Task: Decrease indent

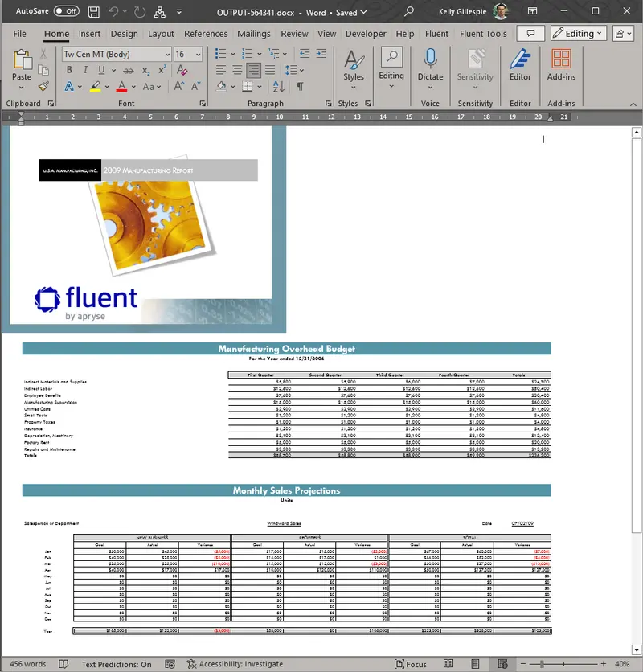Action: (x=305, y=54)
